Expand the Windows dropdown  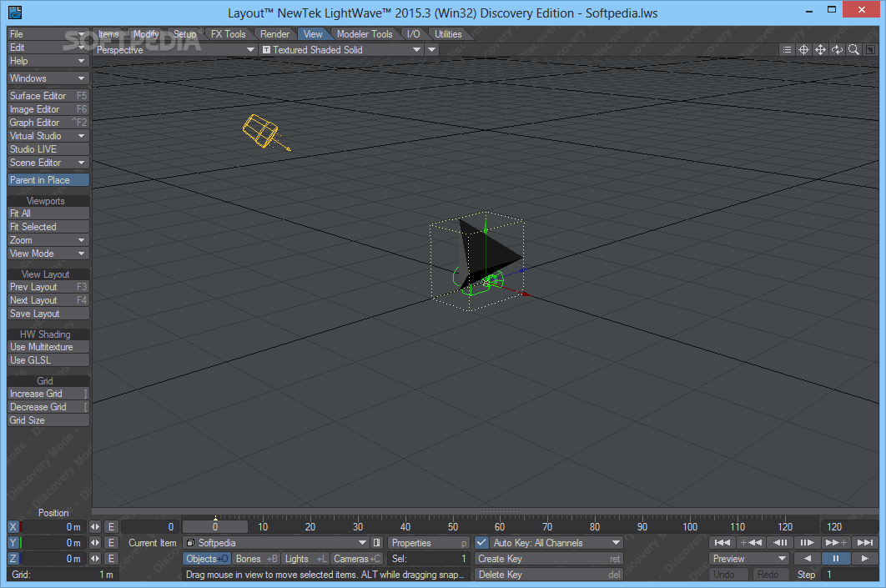point(48,78)
